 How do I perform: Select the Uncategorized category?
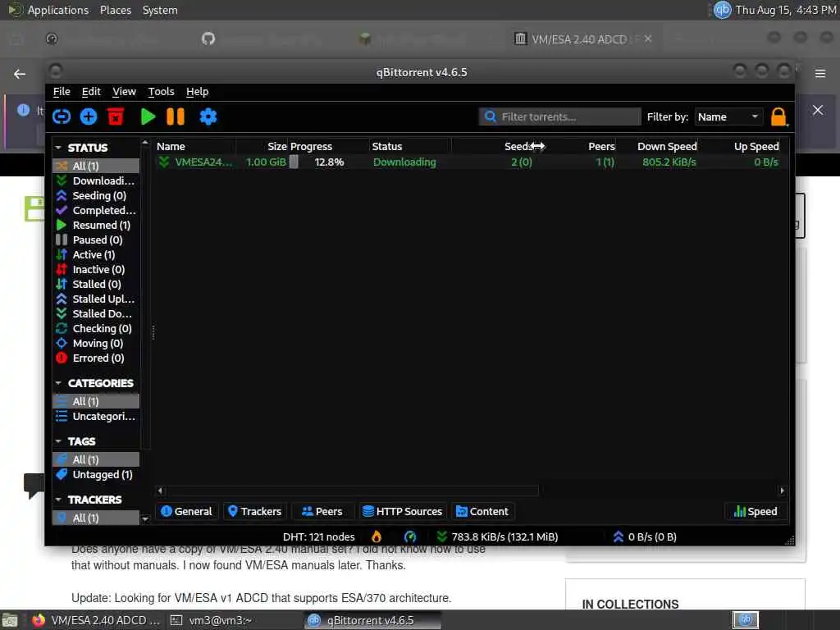pos(96,416)
